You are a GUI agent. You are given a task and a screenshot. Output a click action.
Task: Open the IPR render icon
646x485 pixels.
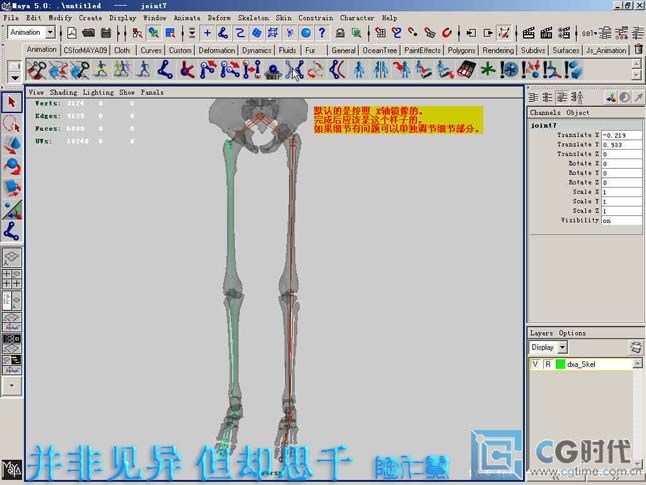coord(546,33)
